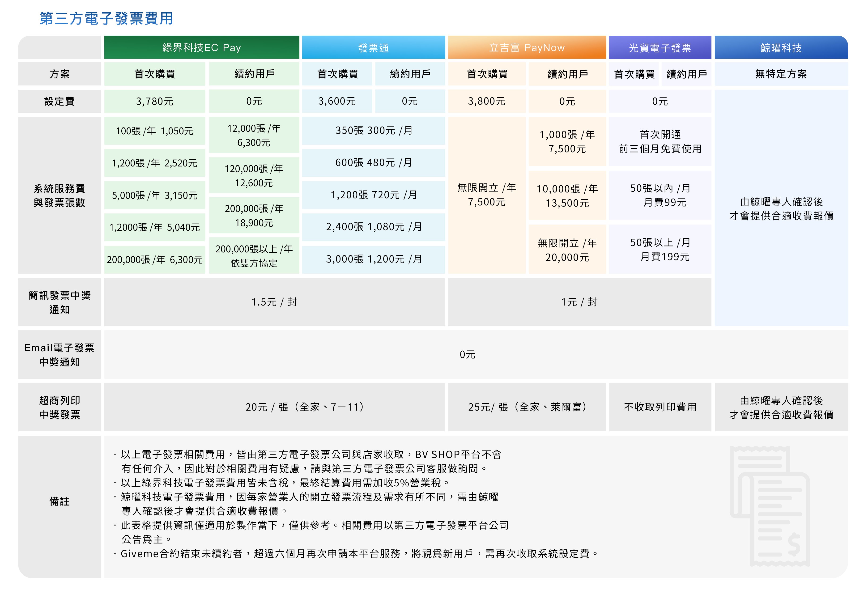Click the 無限開立/年 20,000元 cell
868x599 pixels.
(567, 250)
